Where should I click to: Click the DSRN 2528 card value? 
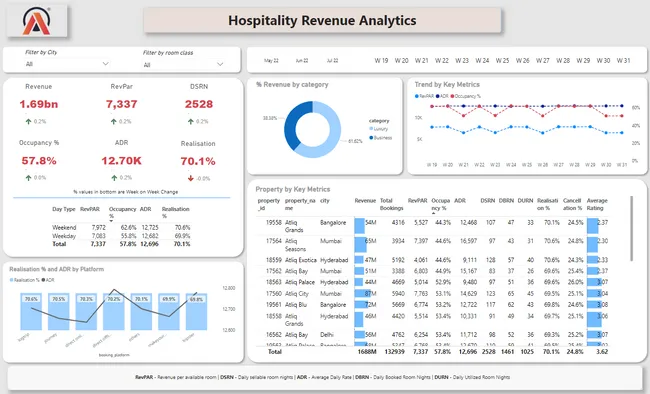pos(199,104)
